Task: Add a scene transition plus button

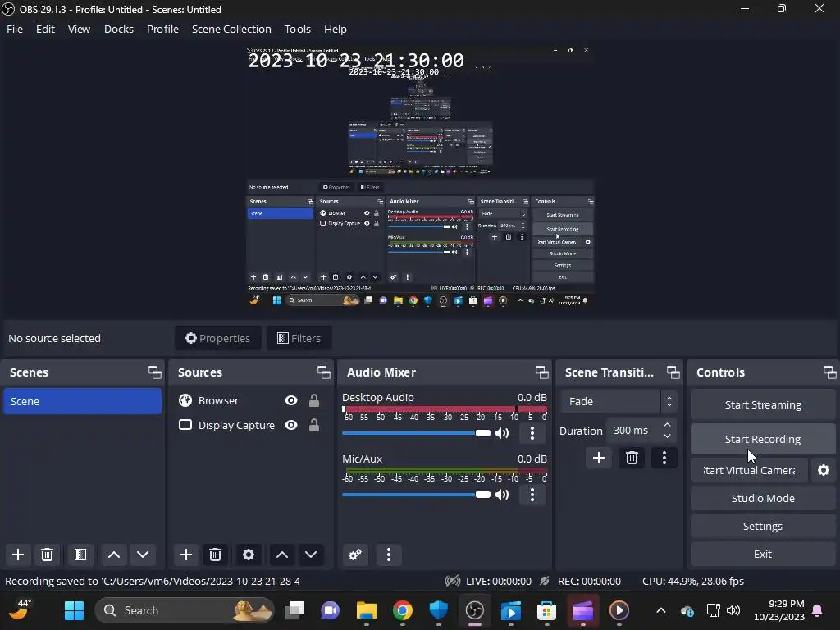Action: [598, 458]
